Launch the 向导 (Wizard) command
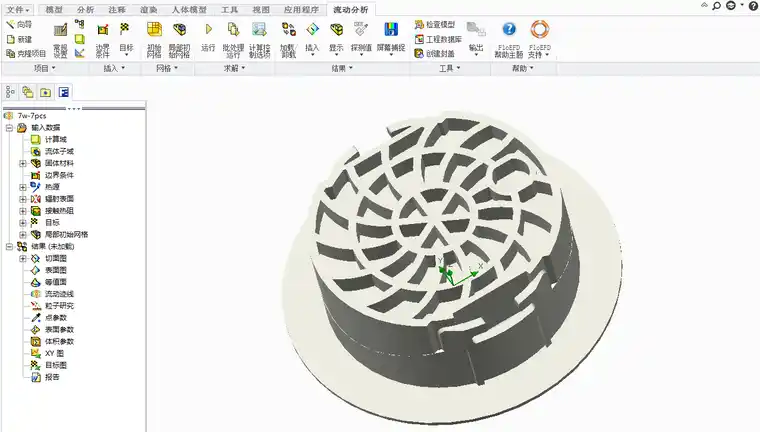The image size is (760, 432). pos(19,24)
